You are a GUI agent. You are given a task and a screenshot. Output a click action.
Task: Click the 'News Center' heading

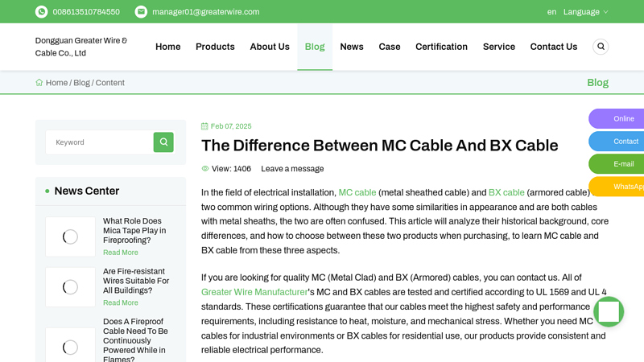point(87,191)
